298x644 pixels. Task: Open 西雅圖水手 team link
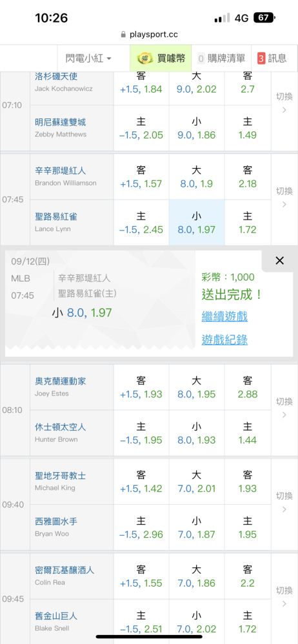click(x=56, y=522)
